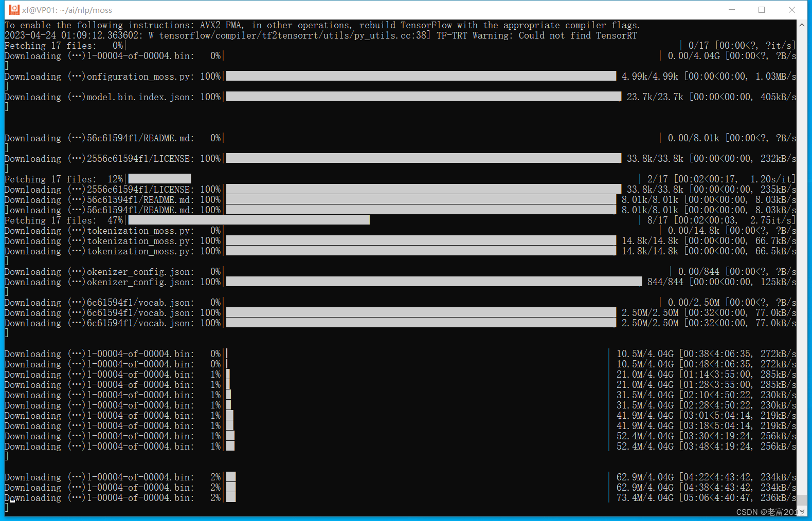Click the '405kB/s' speed value
Image resolution: width=812 pixels, height=521 pixels.
coord(779,97)
